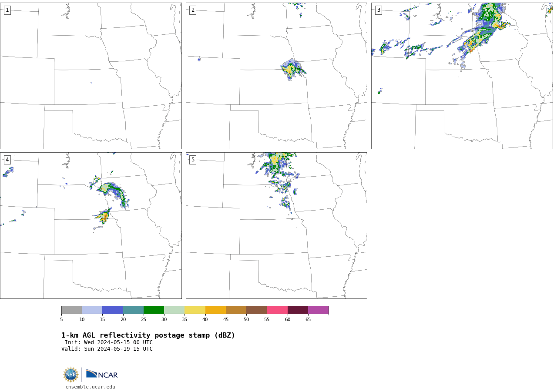Click the Init Wed 2024-05-15 00 UTC line

(x=109, y=342)
